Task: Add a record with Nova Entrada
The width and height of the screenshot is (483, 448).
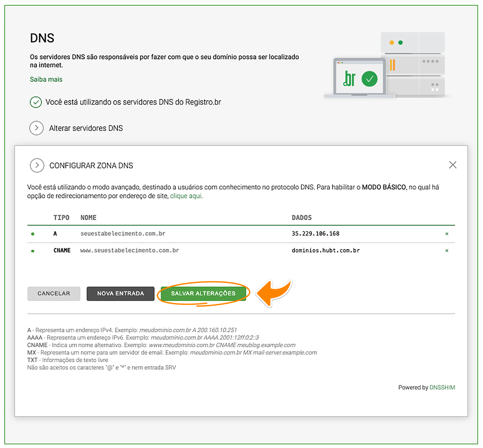Action: 121,293
